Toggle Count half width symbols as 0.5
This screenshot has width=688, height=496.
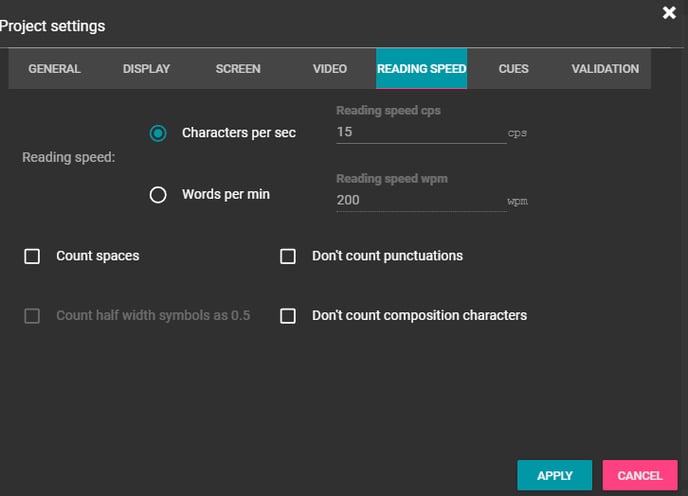[32, 316]
